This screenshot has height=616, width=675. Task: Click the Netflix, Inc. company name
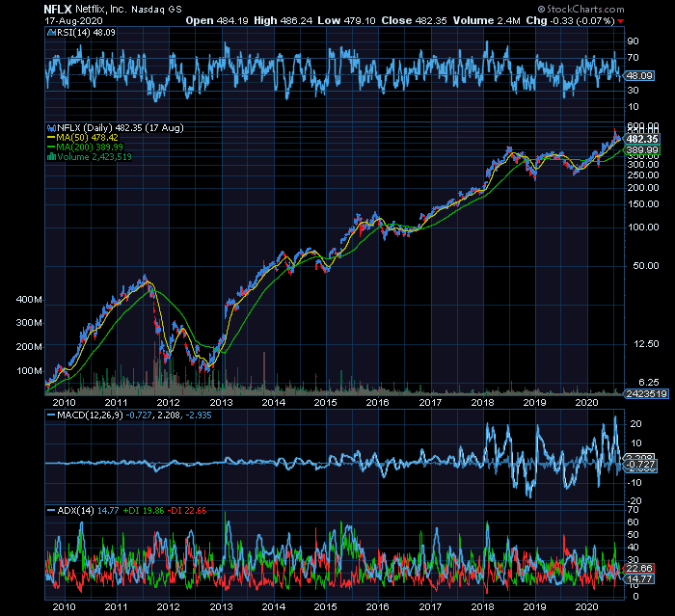100,9
